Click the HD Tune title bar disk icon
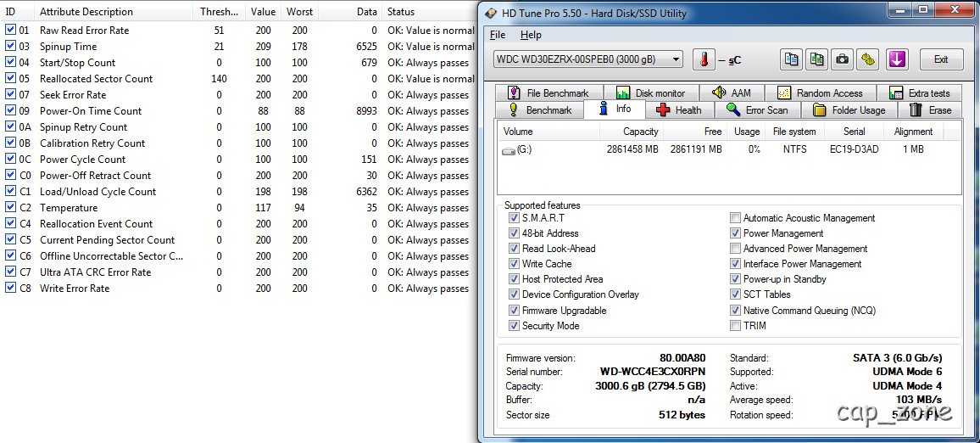 click(493, 13)
